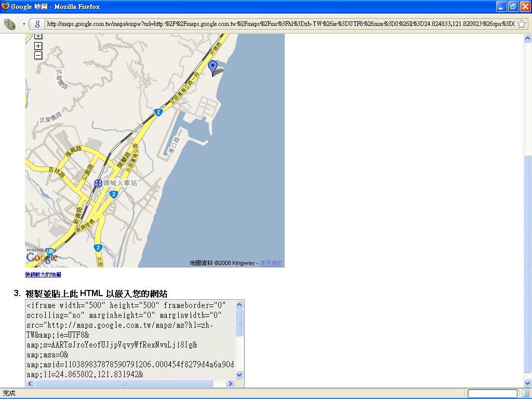Click the 武營農路 road label
Screen dimensions: 532x399
pos(51,117)
